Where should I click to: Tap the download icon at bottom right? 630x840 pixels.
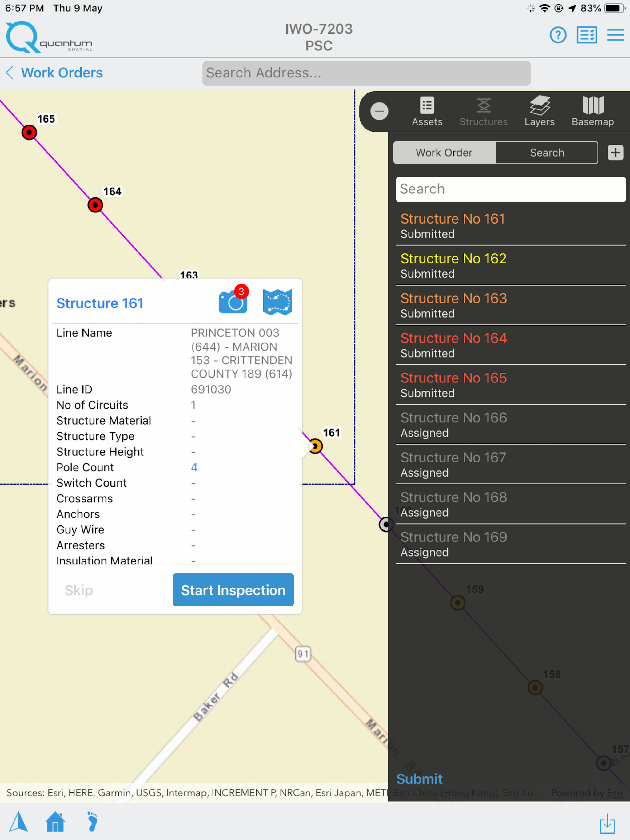[607, 823]
